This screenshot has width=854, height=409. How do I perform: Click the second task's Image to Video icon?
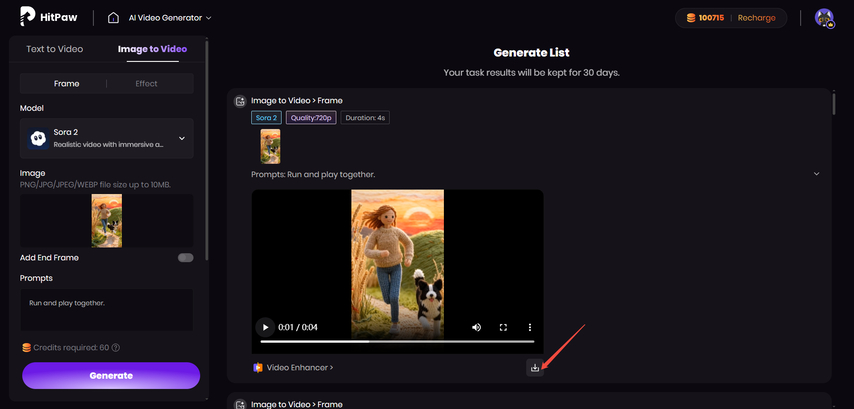coord(240,404)
